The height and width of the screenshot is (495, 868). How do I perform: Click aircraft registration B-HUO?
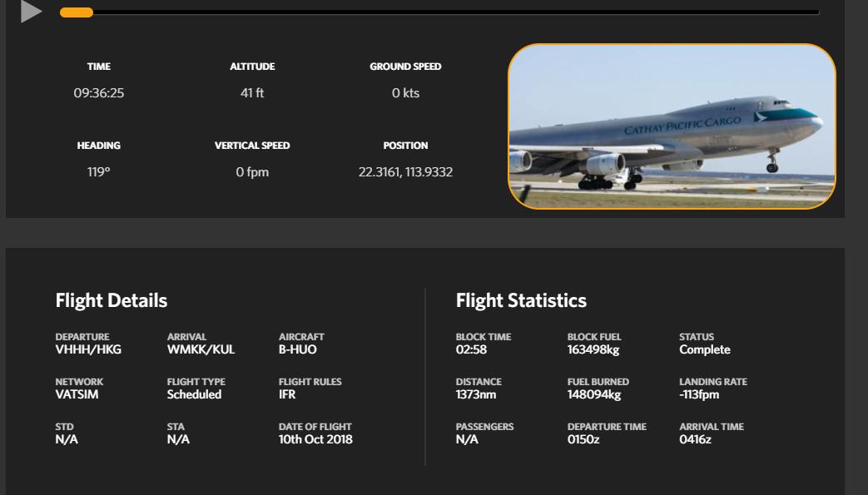pos(297,349)
